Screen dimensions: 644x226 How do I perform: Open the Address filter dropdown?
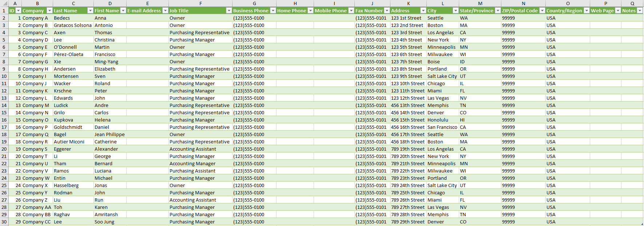click(x=423, y=11)
